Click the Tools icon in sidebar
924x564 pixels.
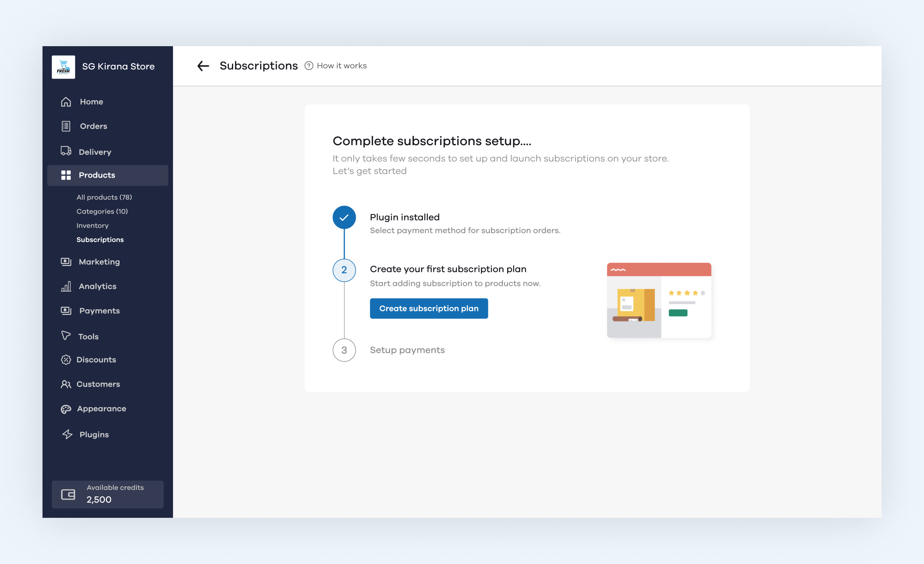coord(66,335)
